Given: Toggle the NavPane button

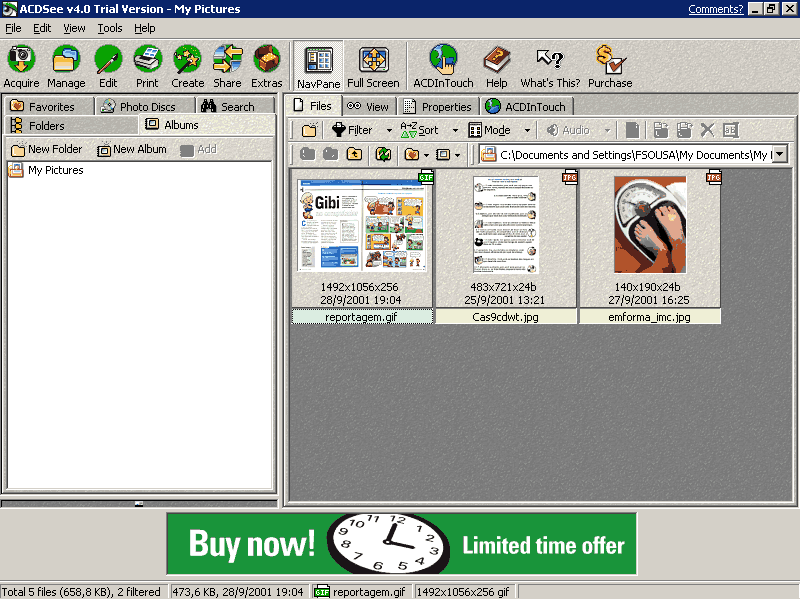Looking at the screenshot, I should [x=319, y=60].
